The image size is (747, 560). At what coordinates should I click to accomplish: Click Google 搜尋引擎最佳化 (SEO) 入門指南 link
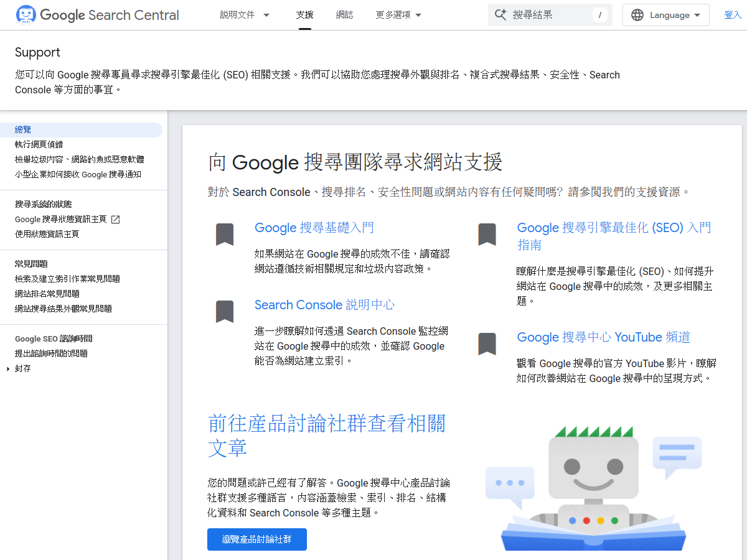point(614,236)
